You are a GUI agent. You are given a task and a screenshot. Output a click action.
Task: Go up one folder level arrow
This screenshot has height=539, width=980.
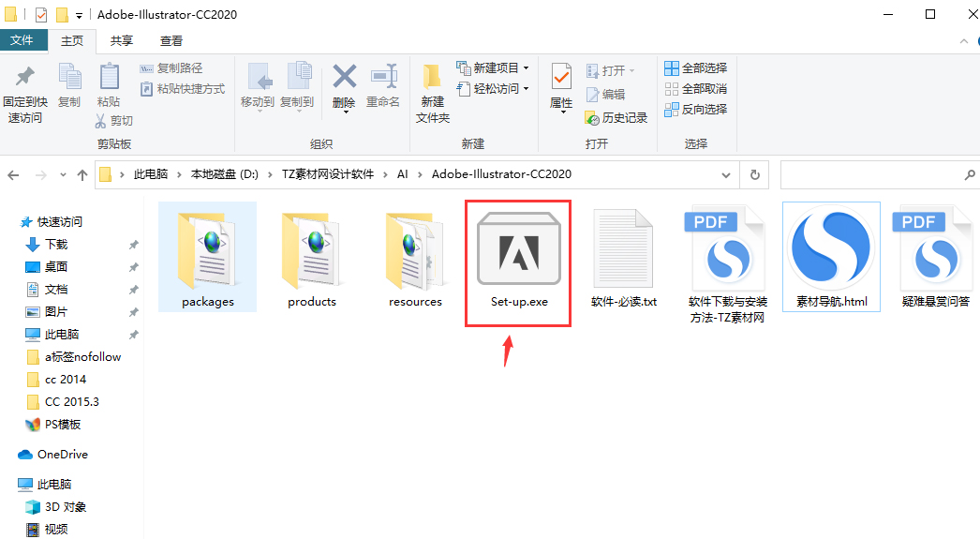click(x=82, y=175)
